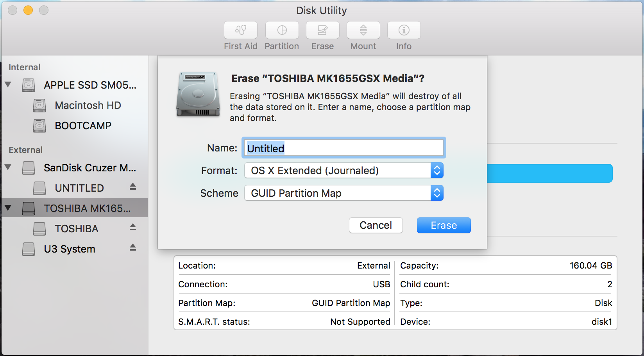Click the External sidebar section header
This screenshot has height=356, width=644.
[x=26, y=150]
